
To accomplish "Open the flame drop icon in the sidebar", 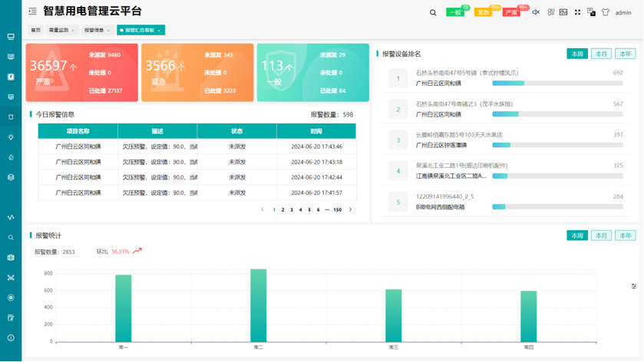I will (11, 157).
